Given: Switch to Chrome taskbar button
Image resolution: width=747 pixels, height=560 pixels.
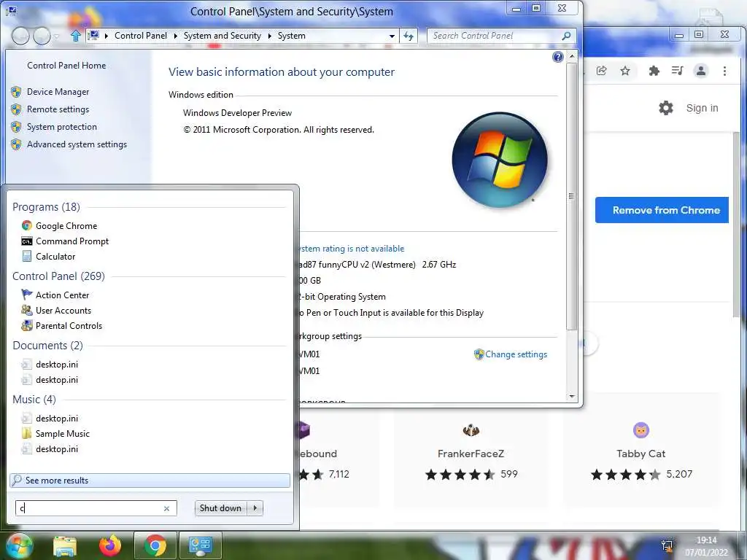Looking at the screenshot, I should coord(155,545).
